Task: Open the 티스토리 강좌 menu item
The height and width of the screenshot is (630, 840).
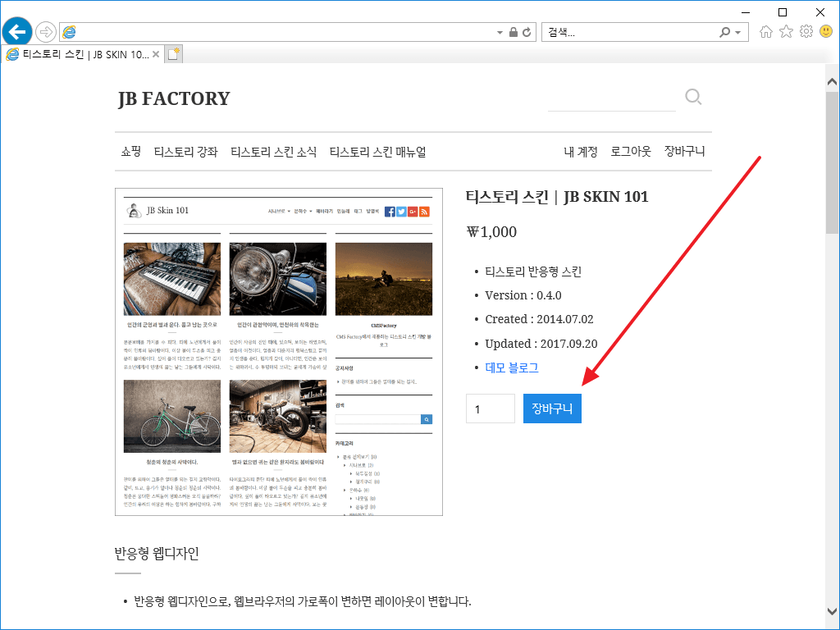Action: tap(186, 152)
